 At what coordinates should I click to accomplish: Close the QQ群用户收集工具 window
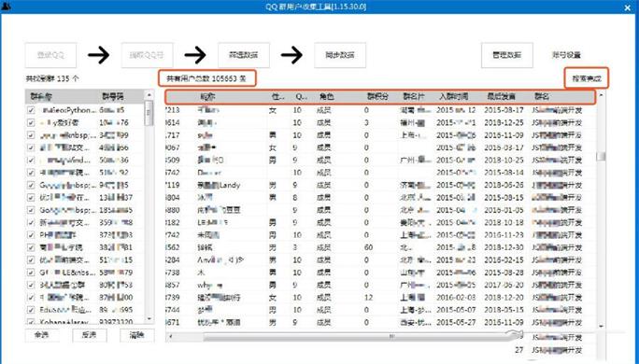(x=628, y=7)
